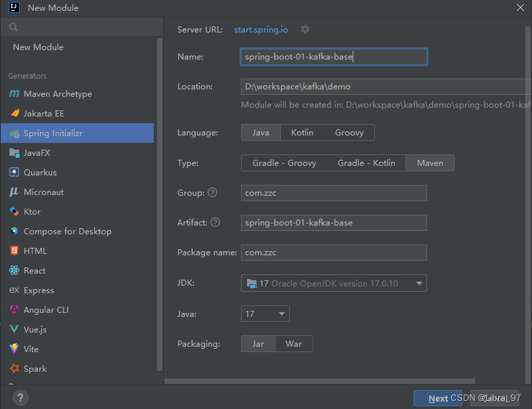Open dialog help question button

click(20, 397)
